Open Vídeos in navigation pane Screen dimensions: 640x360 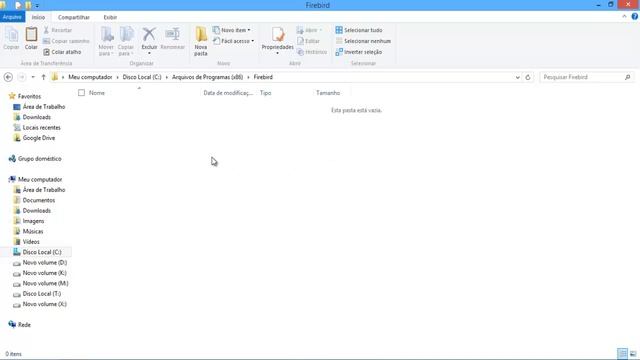pos(31,242)
